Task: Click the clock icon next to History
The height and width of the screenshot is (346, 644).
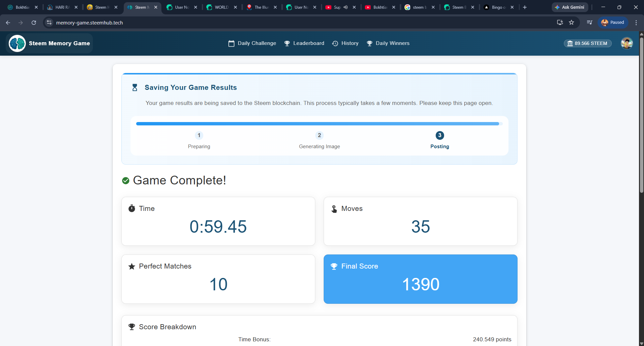Action: coord(335,43)
